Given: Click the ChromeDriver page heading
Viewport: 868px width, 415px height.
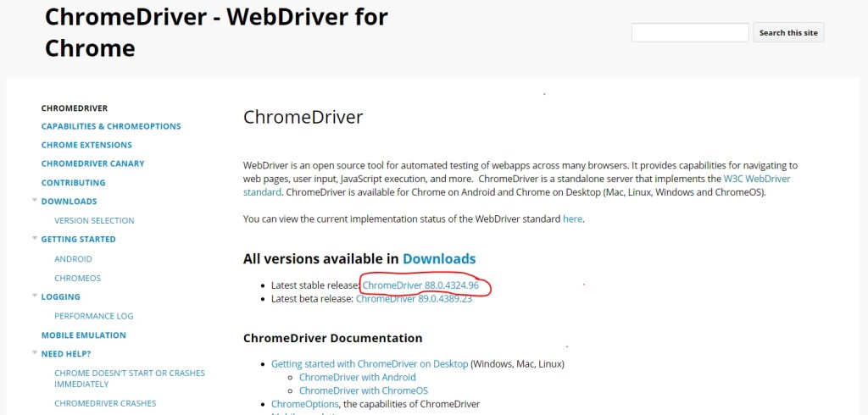Looking at the screenshot, I should tap(303, 118).
